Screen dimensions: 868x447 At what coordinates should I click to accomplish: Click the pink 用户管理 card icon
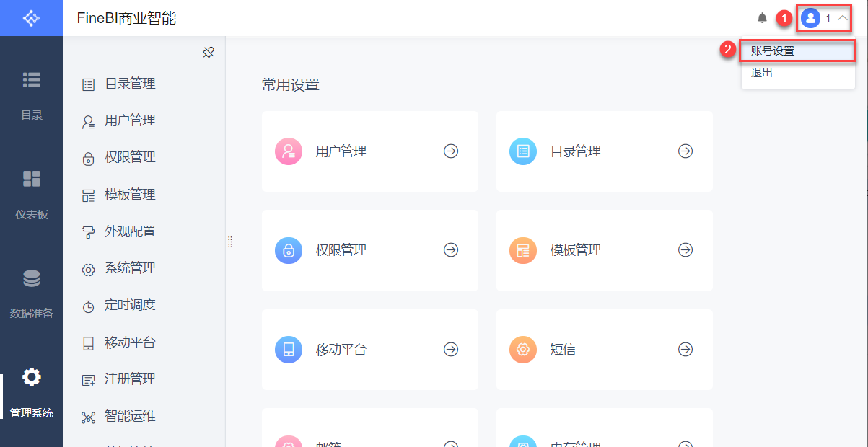click(x=289, y=151)
